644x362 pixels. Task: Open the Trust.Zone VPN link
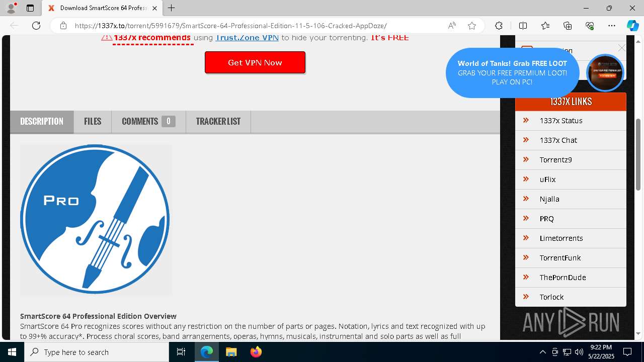click(247, 38)
